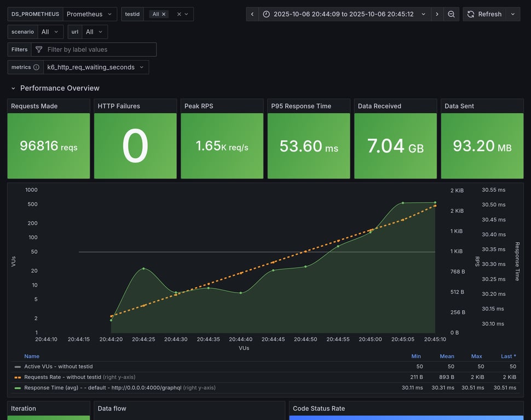Remove the 'All' testid tag
The image size is (531, 420).
click(164, 14)
